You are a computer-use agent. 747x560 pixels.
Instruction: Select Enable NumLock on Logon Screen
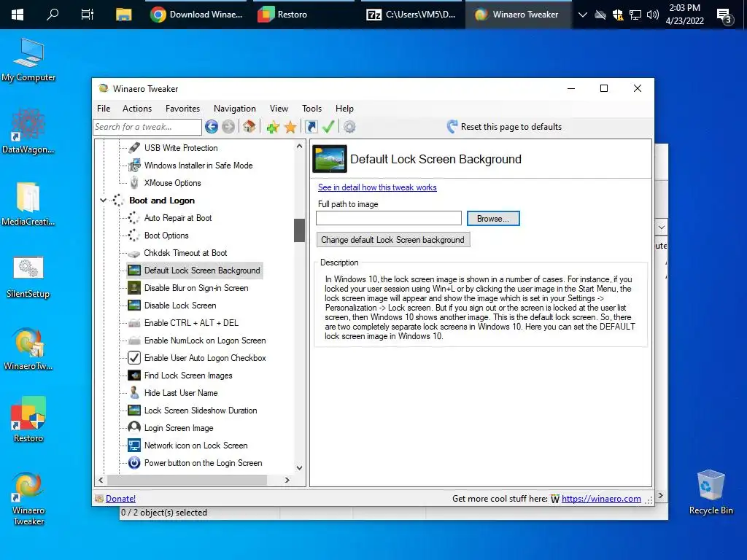205,341
